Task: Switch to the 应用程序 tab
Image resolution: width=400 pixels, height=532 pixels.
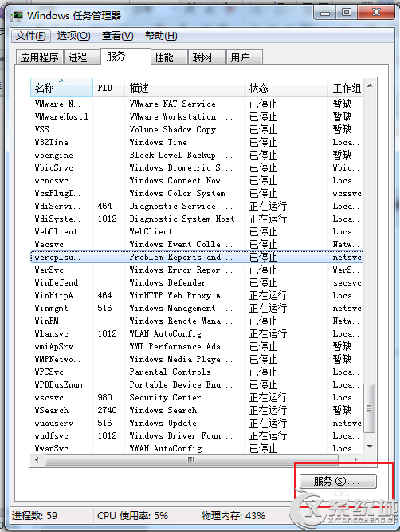Action: tap(40, 57)
